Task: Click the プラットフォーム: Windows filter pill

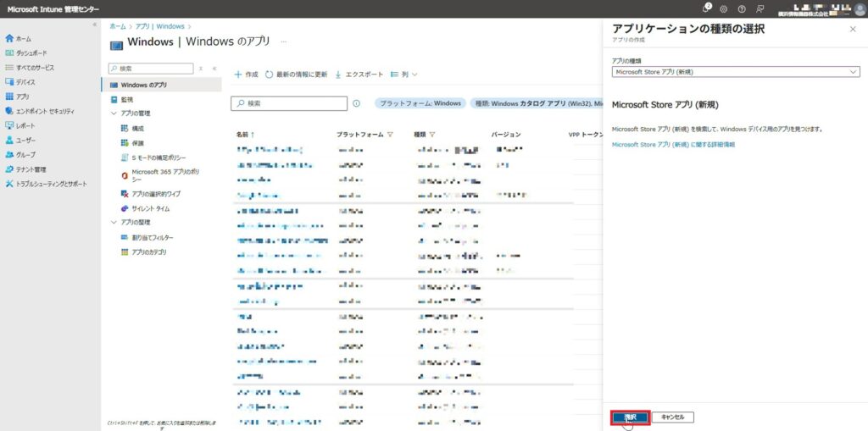Action: click(420, 103)
